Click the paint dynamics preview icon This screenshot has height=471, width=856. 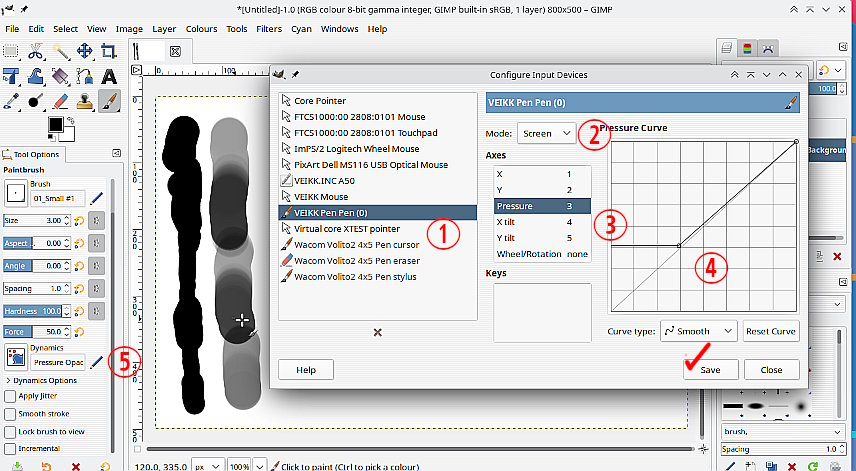[x=16, y=357]
